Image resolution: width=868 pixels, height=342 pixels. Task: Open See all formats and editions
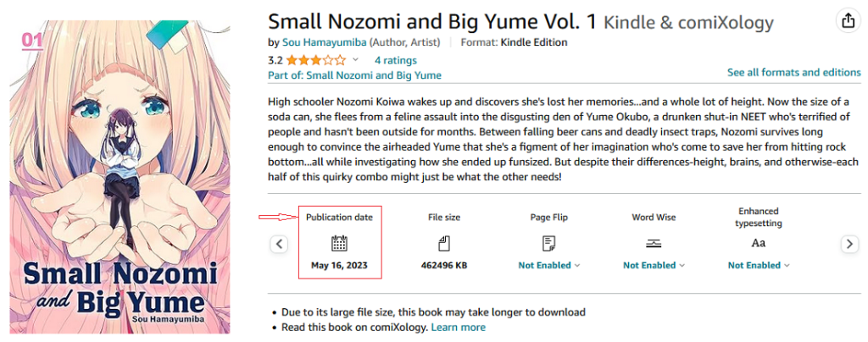pos(793,73)
